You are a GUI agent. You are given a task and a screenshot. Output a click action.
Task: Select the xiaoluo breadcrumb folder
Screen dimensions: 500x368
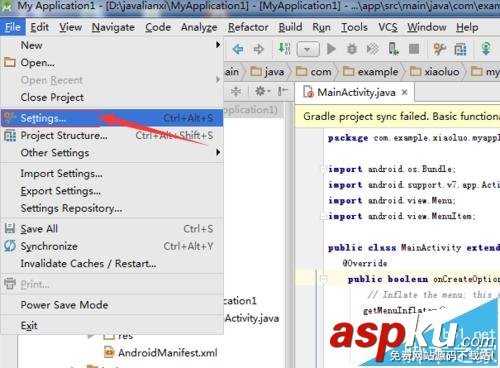(435, 72)
